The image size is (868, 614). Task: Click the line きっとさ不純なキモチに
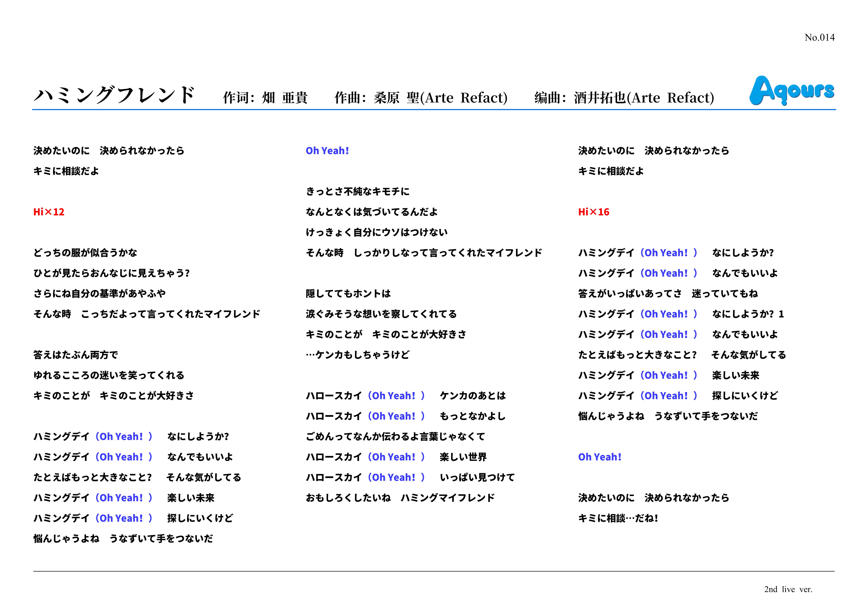tap(358, 191)
